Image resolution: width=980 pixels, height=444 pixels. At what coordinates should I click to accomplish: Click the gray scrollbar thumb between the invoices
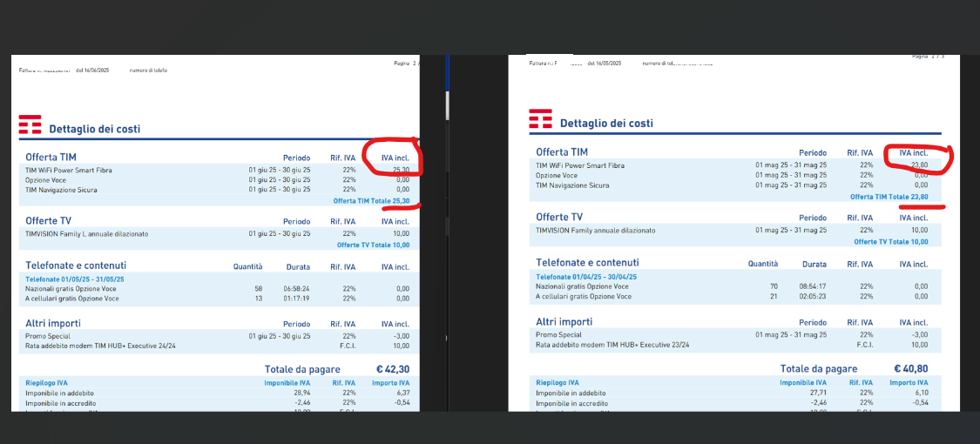447,105
